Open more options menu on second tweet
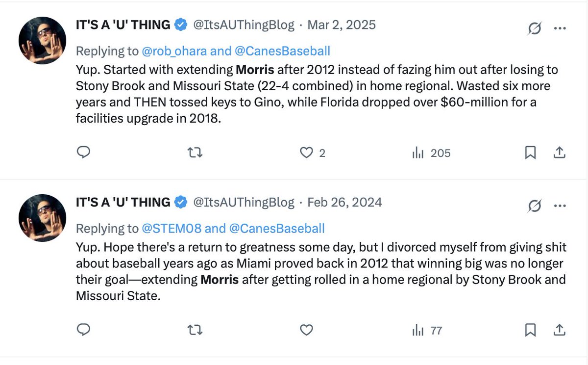This screenshot has width=588, height=365. pyautogui.click(x=560, y=206)
